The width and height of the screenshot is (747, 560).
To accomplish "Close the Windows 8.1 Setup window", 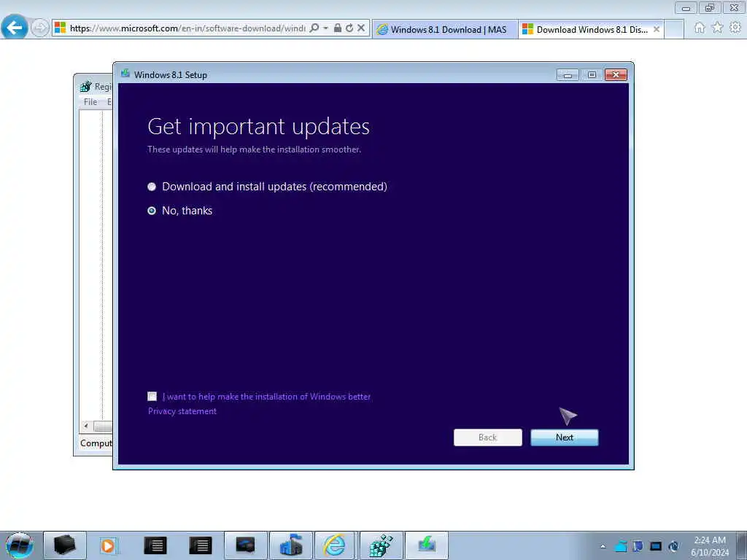I will [616, 75].
